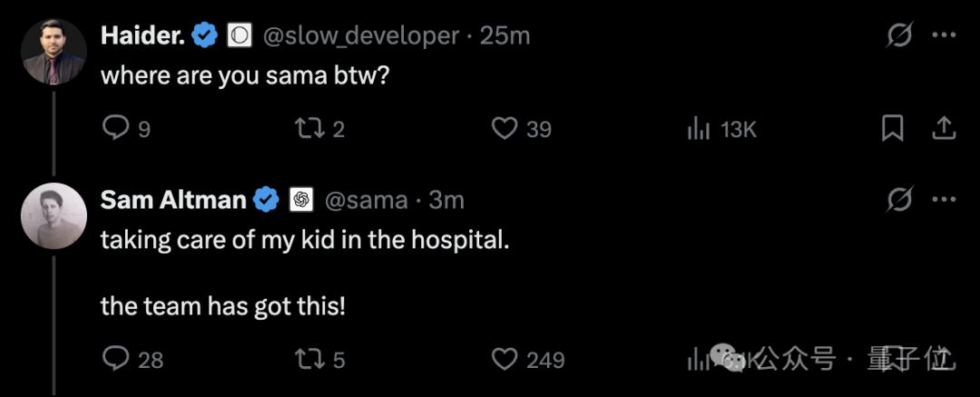View analytics on Haider's 13K views
Viewport: 980px width, 397px height.
[x=698, y=129]
